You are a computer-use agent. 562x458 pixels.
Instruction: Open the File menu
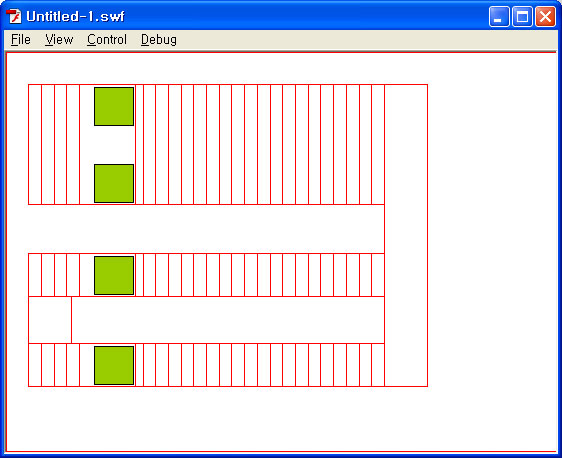[20, 39]
